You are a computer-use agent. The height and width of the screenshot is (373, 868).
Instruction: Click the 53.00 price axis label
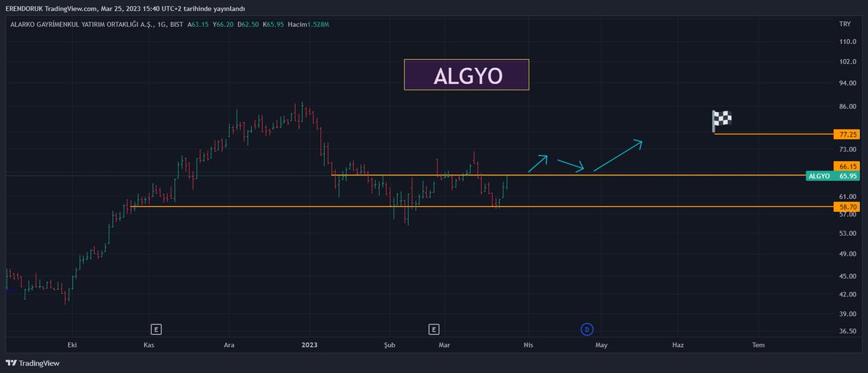click(848, 233)
